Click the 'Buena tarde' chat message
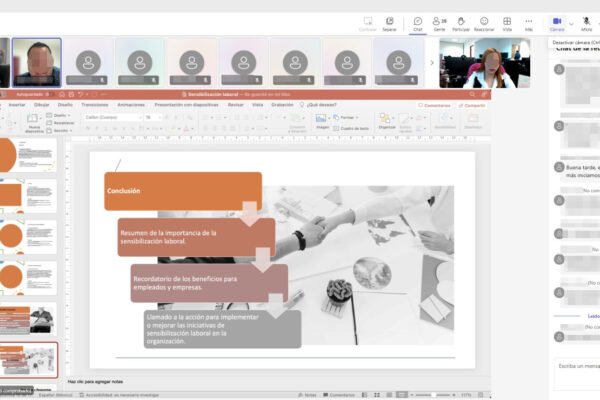 click(x=582, y=171)
